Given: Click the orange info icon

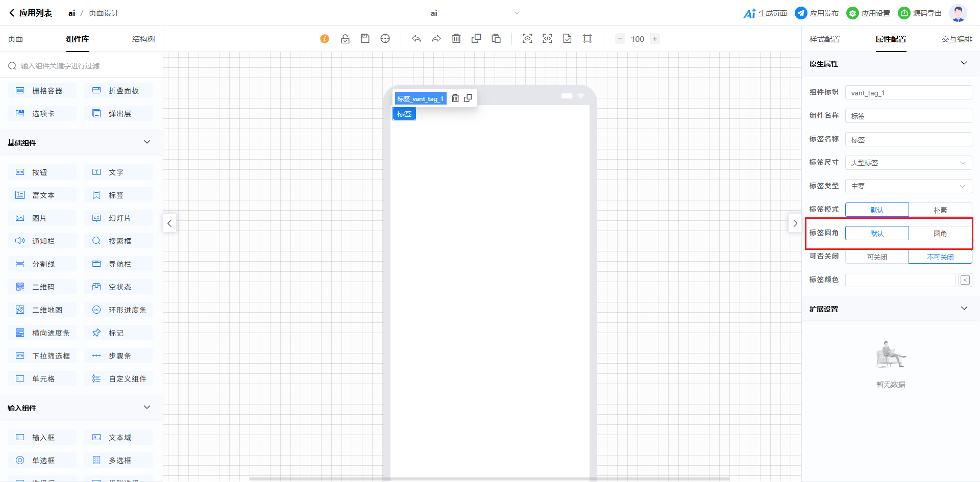Looking at the screenshot, I should click(325, 39).
